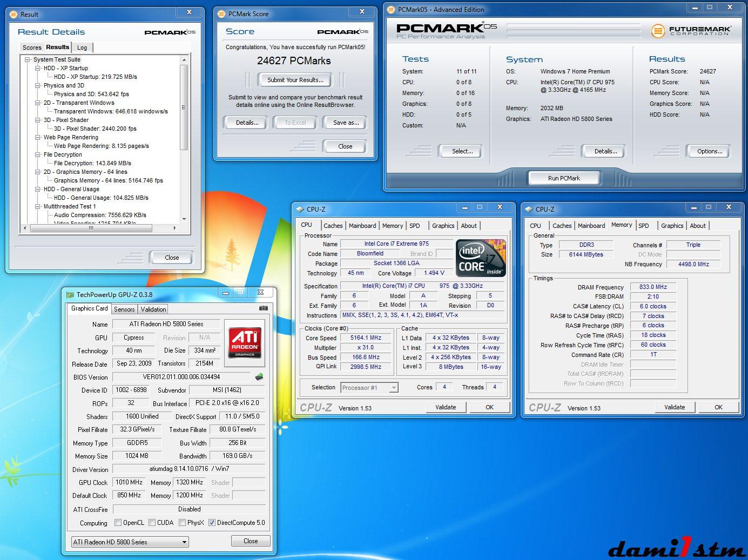Click the GPU-Z BIOS save chip icon
This screenshot has height=560, width=748.
[x=259, y=376]
